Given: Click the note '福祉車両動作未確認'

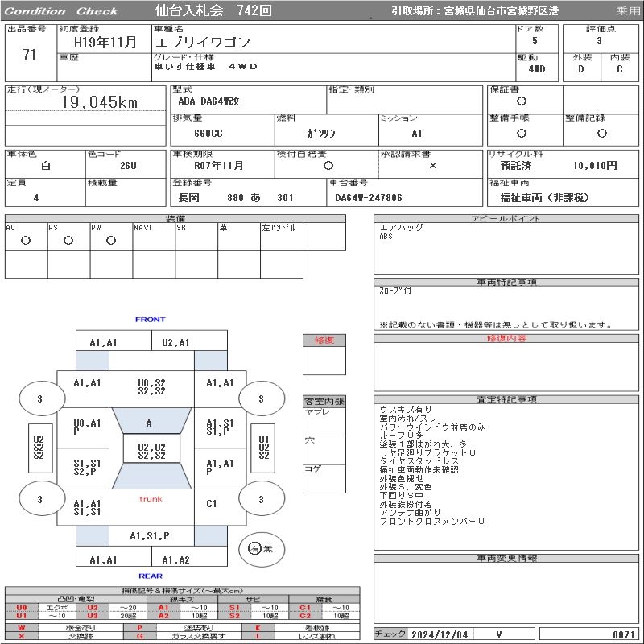Looking at the screenshot, I should (419, 470).
